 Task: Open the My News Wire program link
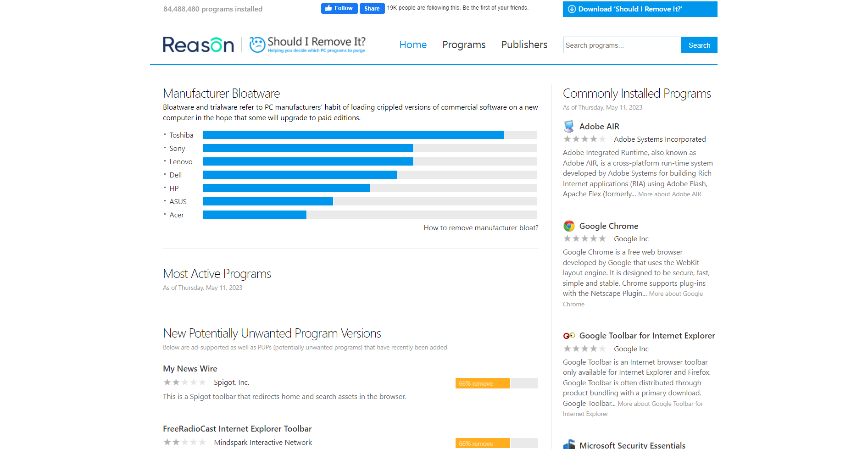(x=190, y=369)
